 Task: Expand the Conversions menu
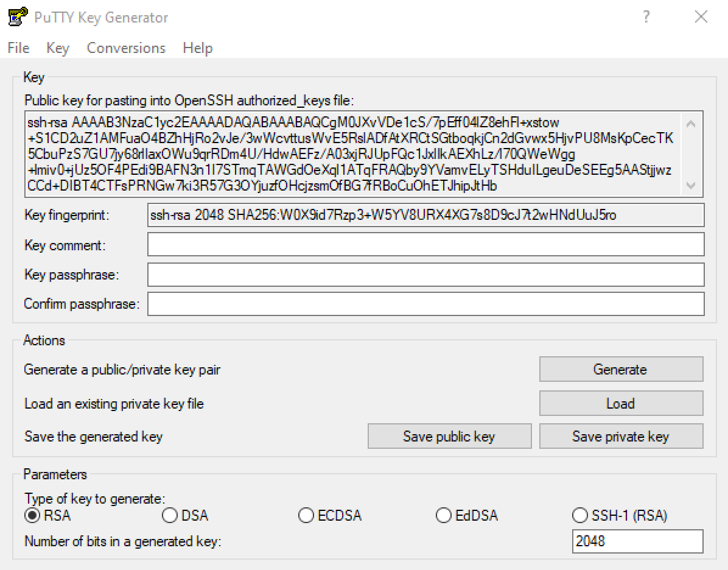[x=126, y=48]
